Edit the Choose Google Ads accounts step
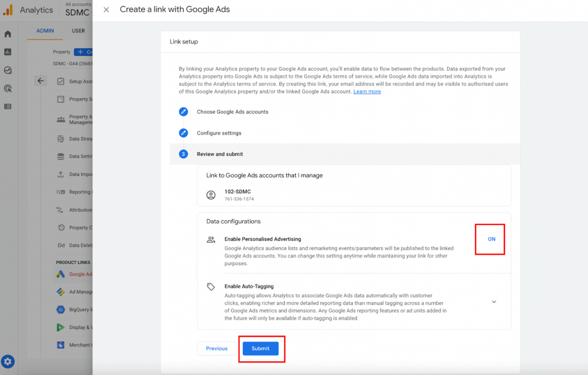 pos(183,112)
